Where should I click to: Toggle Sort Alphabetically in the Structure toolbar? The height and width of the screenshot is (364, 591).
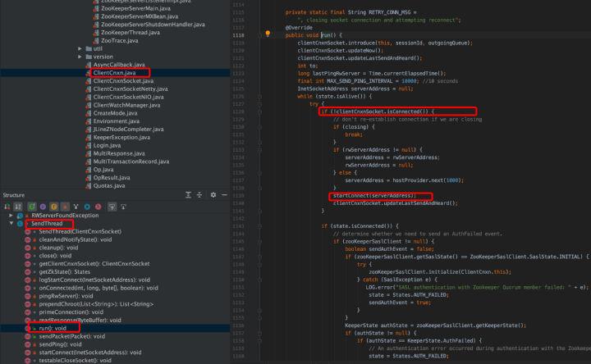(x=17, y=207)
